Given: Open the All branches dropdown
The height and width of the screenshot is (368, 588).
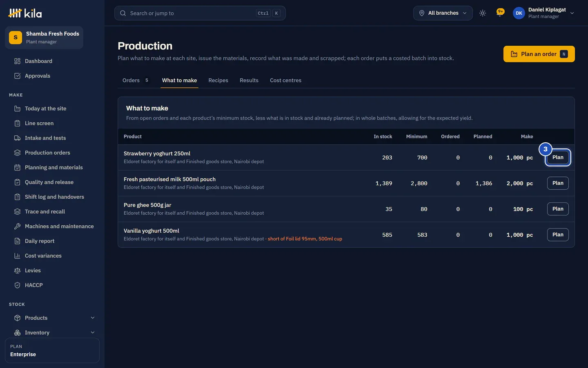Looking at the screenshot, I should click(443, 13).
